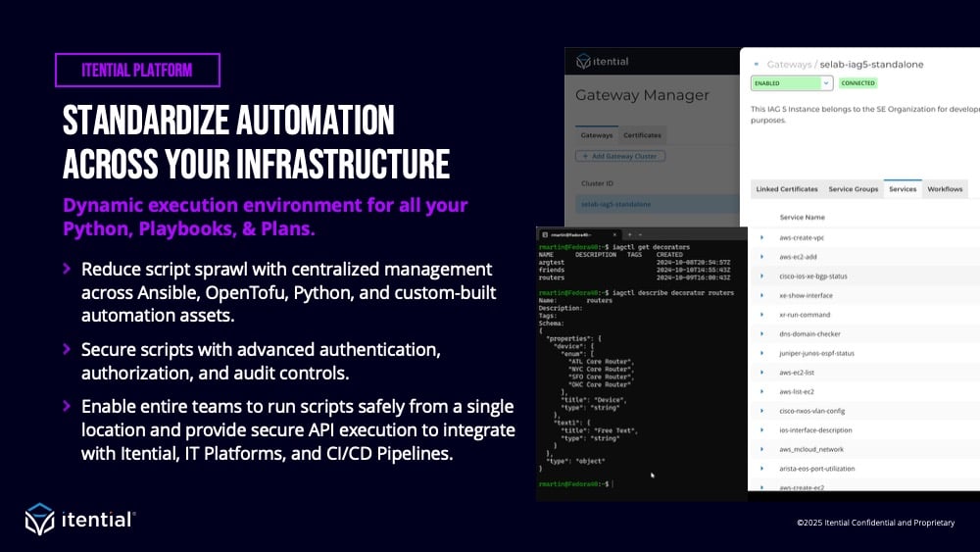The height and width of the screenshot is (552, 980).
Task: Open the Service Groups tab
Action: 854,189
